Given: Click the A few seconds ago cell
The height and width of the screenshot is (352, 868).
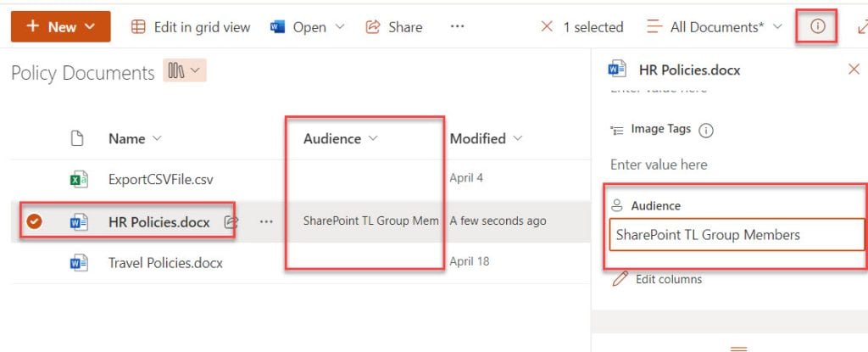Looking at the screenshot, I should coord(498,221).
